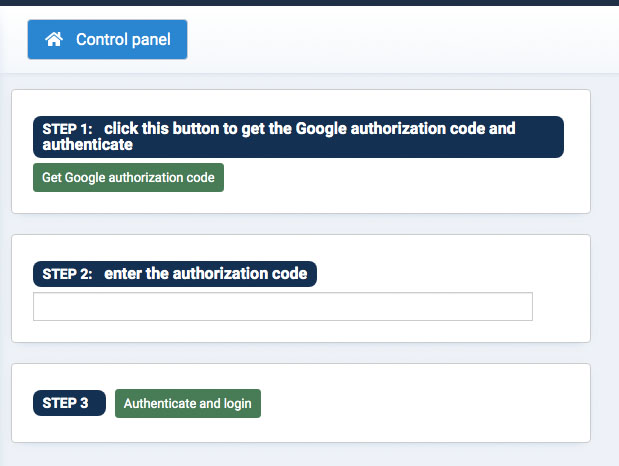Viewport: 619px width, 466px height.
Task: Open the Control panel button
Action: pyautogui.click(x=107, y=40)
